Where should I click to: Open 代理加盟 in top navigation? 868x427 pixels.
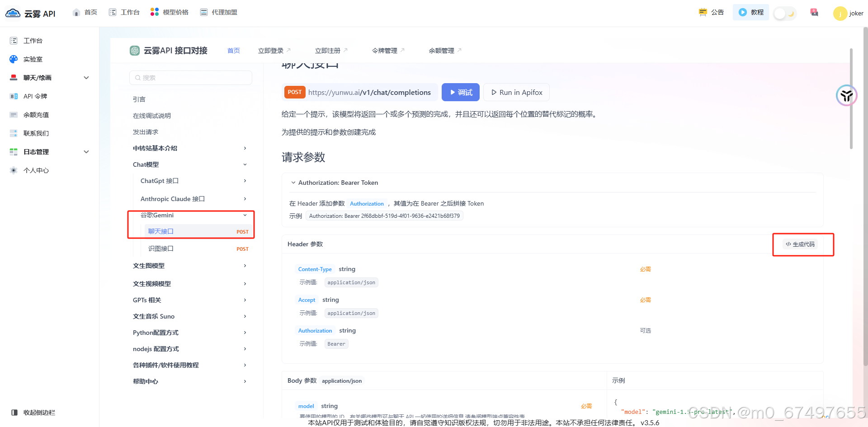219,12
